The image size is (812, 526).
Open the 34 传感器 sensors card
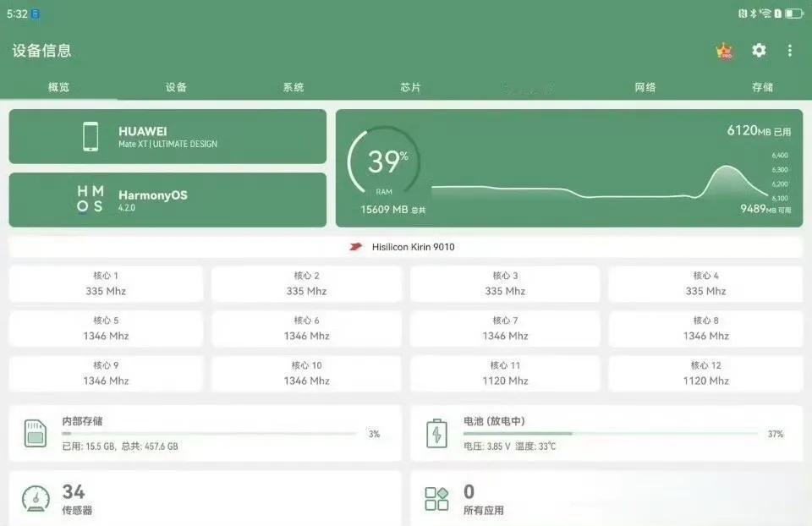click(x=205, y=499)
